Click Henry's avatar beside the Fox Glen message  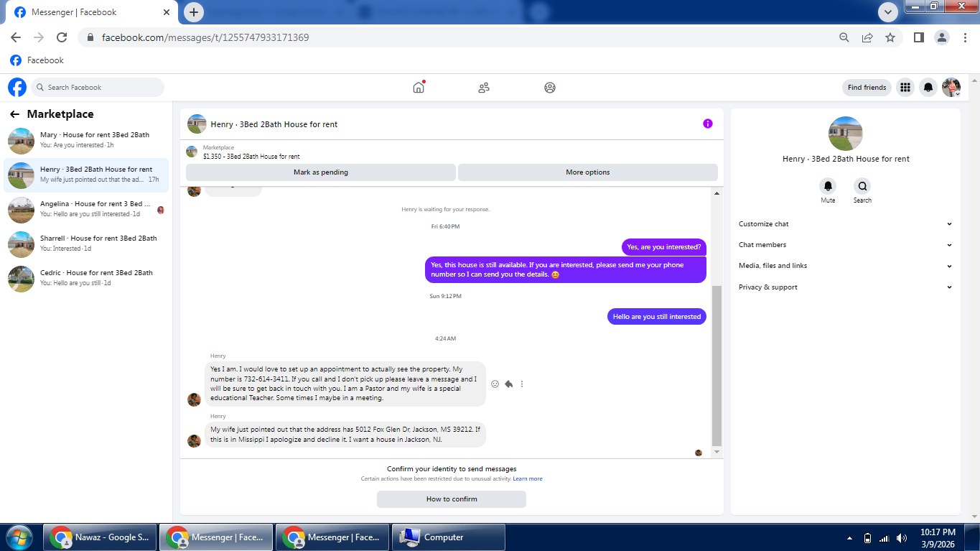pos(194,441)
